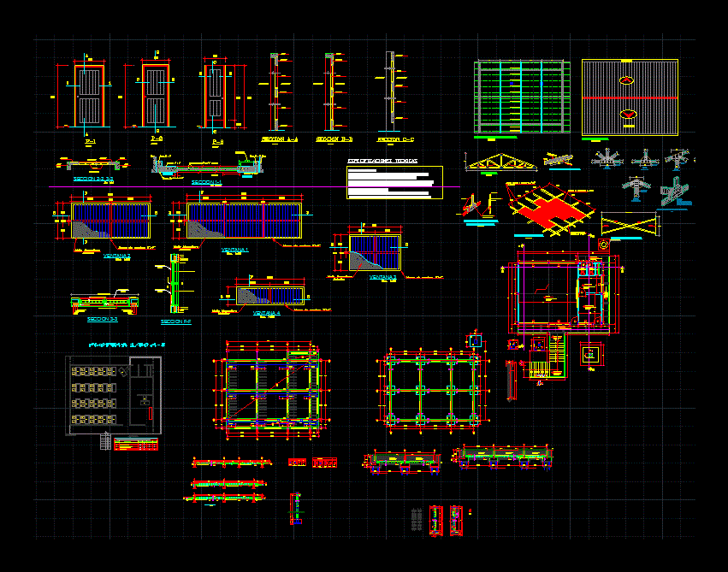Select the SECCION F-F label
This screenshot has height=572, width=728.
175,321
